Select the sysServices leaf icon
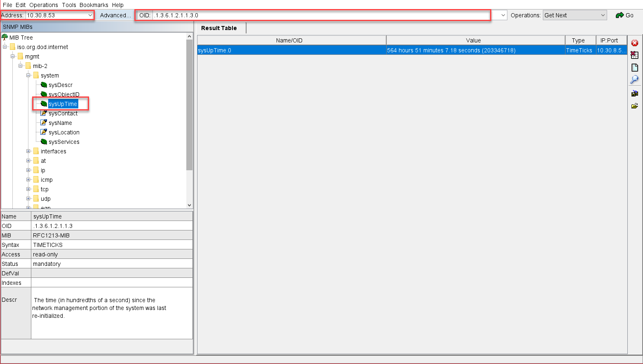This screenshot has height=364, width=643. 44,141
